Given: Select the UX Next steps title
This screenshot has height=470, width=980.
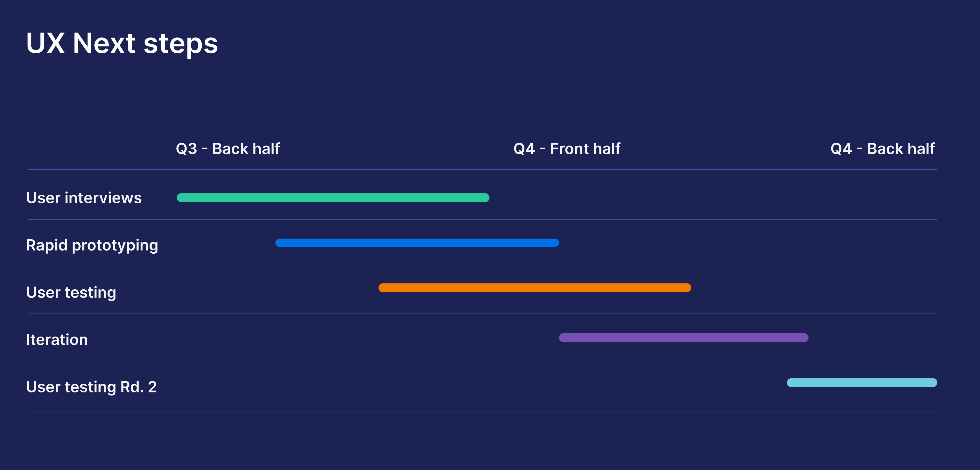Looking at the screenshot, I should pos(122,44).
